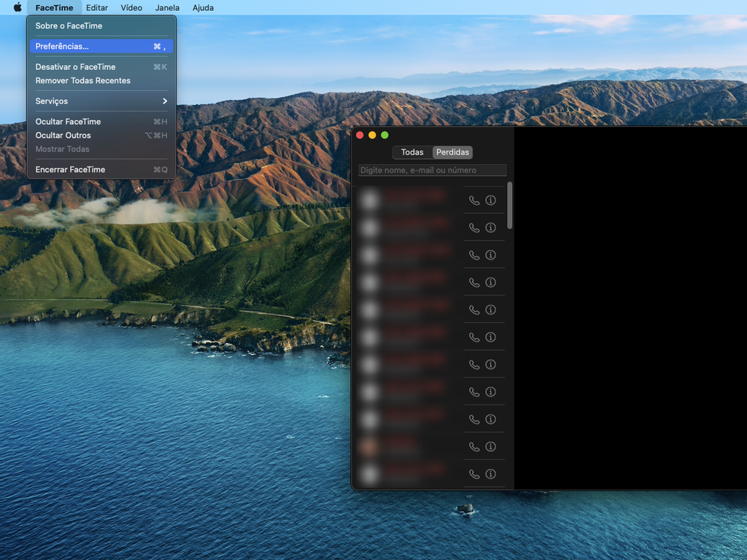Open the Vídeo menu
The height and width of the screenshot is (560, 747).
131,7
